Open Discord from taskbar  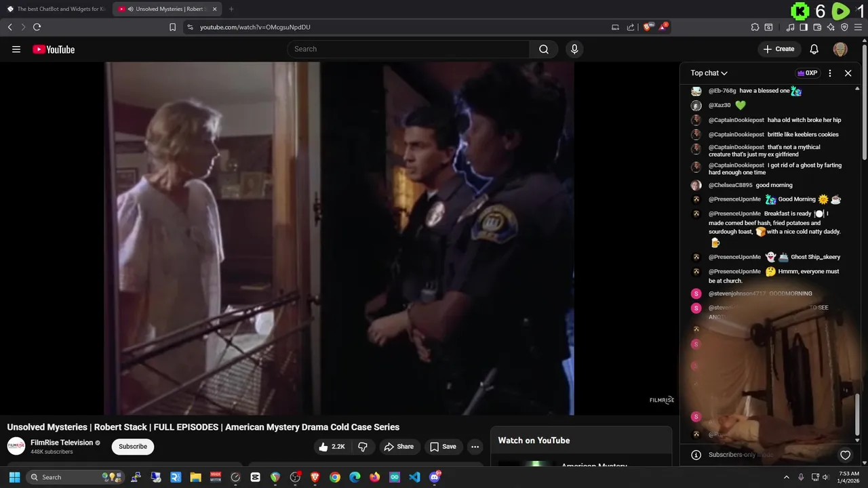pyautogui.click(x=435, y=477)
